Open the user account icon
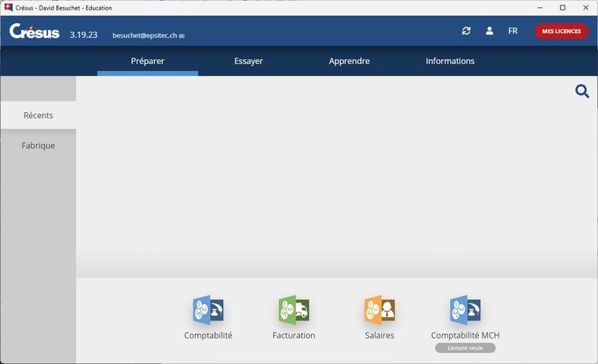This screenshot has width=598, height=364. (490, 31)
